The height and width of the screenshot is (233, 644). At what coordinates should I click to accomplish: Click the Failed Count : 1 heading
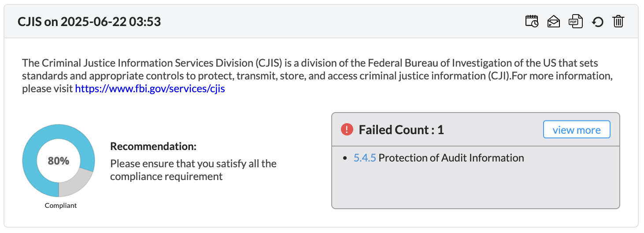[x=401, y=130]
